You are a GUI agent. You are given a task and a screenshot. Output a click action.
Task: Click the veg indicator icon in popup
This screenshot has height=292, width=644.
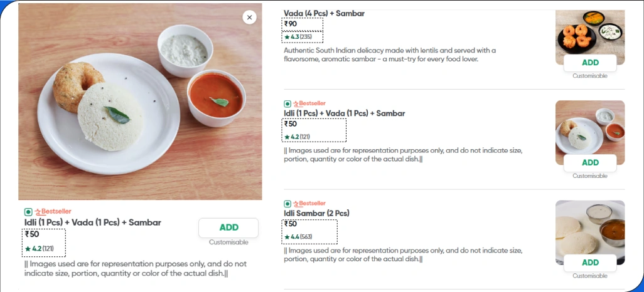coord(28,212)
